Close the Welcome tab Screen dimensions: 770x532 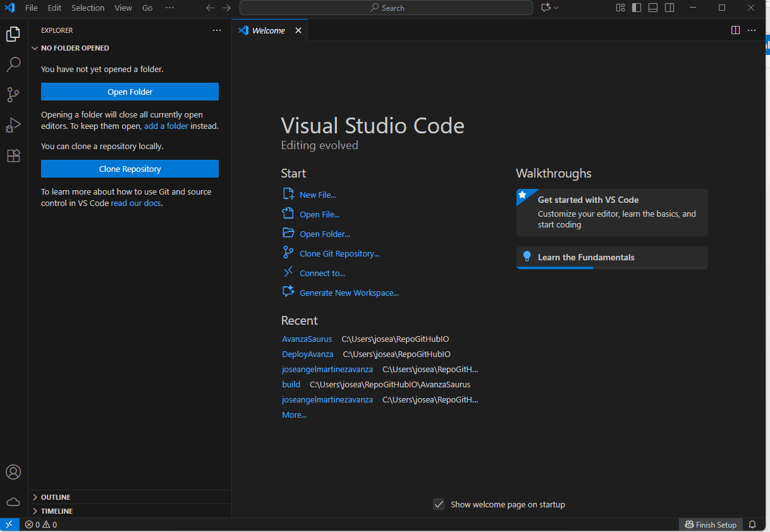click(x=298, y=30)
